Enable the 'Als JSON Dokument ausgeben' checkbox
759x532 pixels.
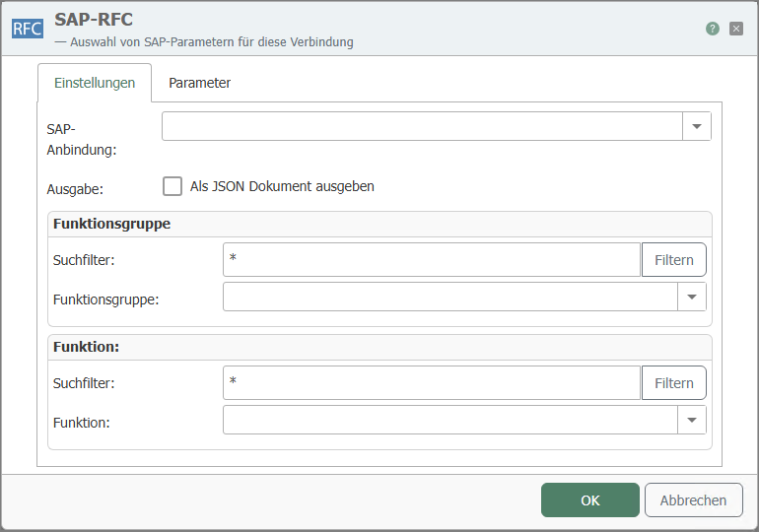[172, 186]
